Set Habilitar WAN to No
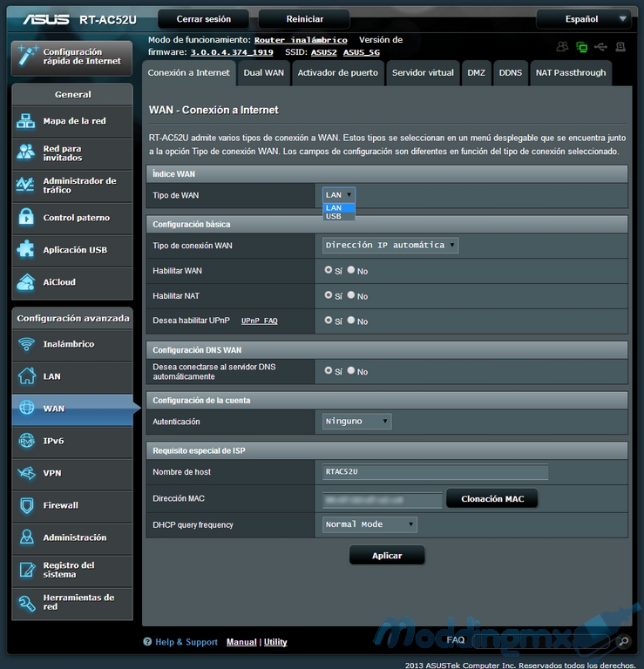 [351, 270]
